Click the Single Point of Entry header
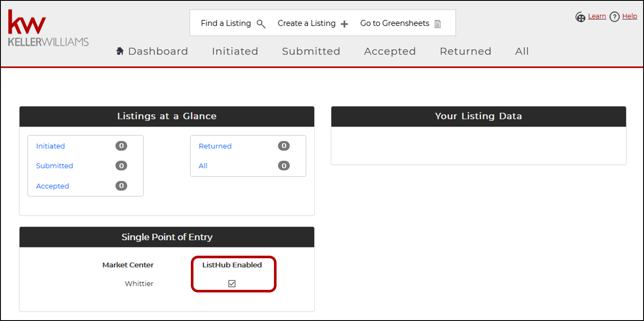 click(x=167, y=237)
